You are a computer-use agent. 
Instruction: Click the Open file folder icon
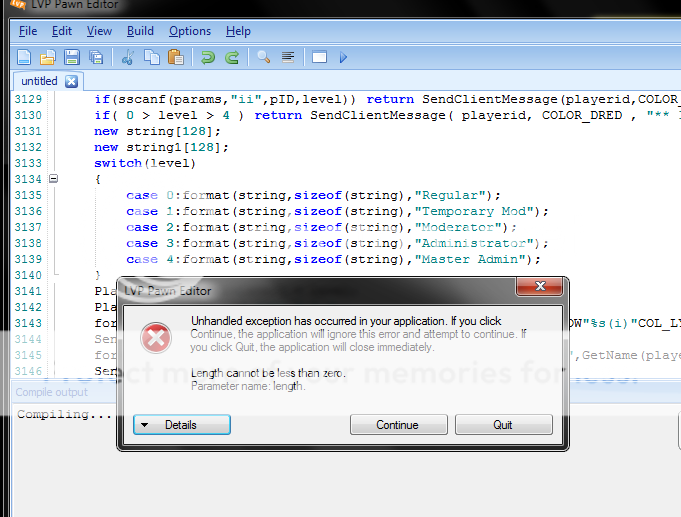47,57
